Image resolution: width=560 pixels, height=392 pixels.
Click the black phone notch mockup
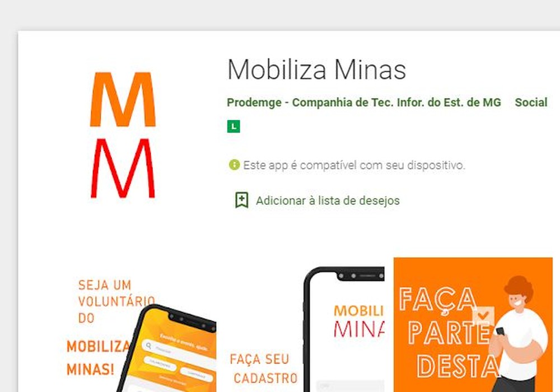tap(344, 329)
